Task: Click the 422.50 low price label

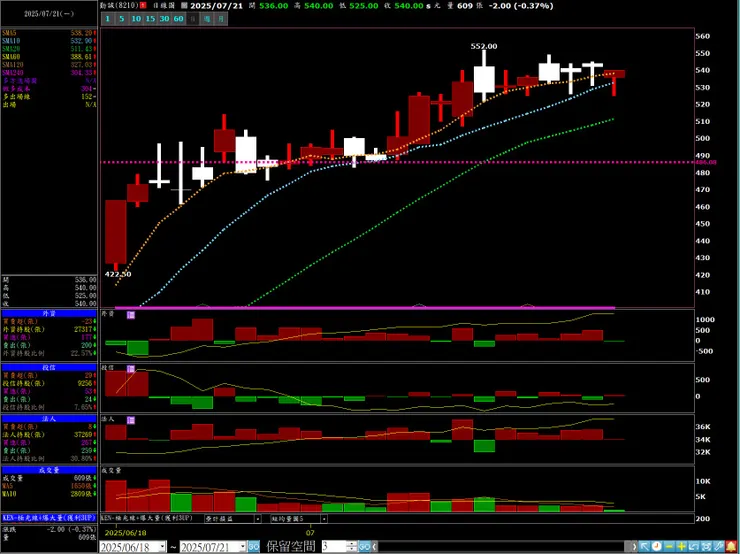Action: tap(118, 274)
